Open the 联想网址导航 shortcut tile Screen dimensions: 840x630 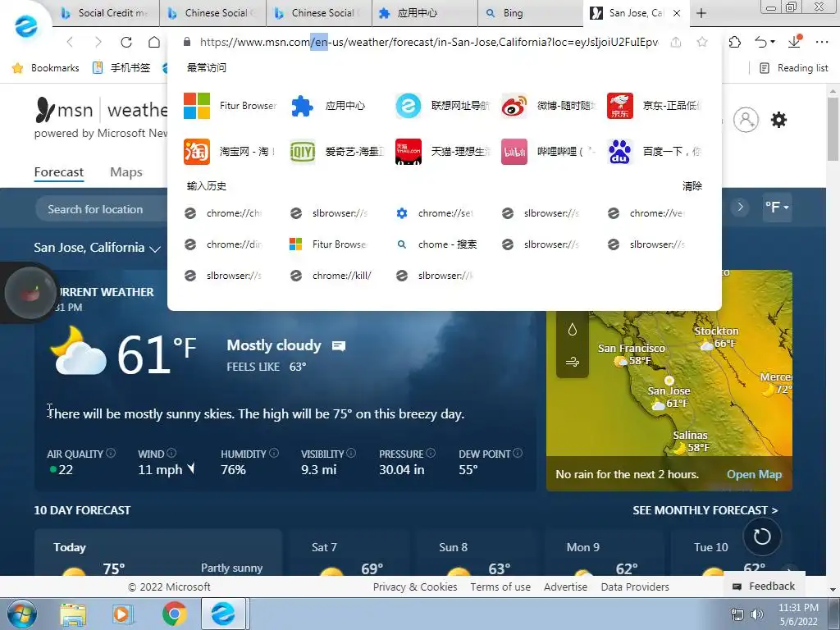coord(442,106)
